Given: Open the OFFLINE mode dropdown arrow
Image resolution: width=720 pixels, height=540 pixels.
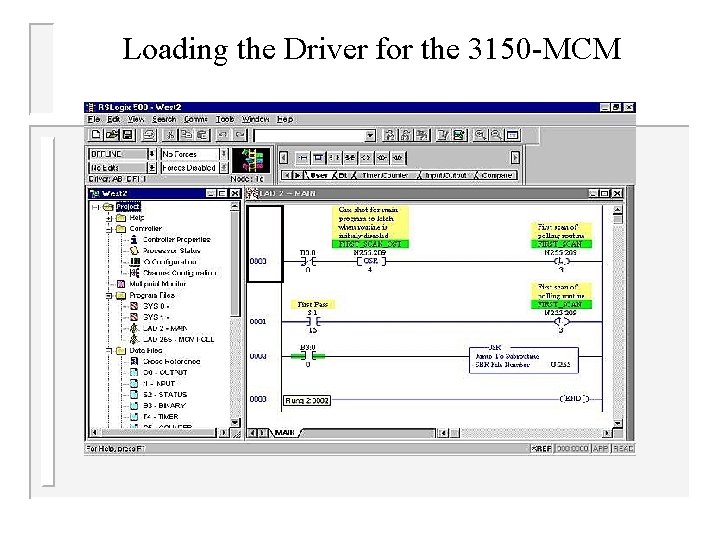Looking at the screenshot, I should [151, 154].
